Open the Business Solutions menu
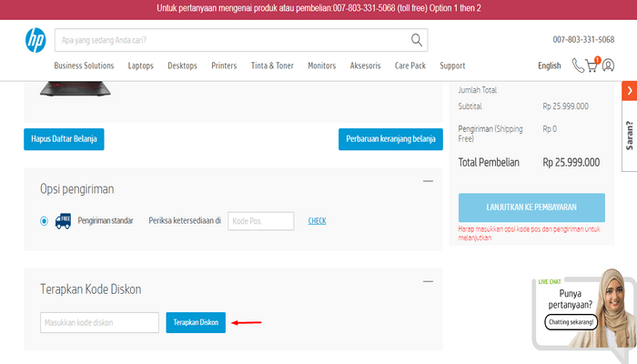This screenshot has width=637, height=364. point(84,66)
